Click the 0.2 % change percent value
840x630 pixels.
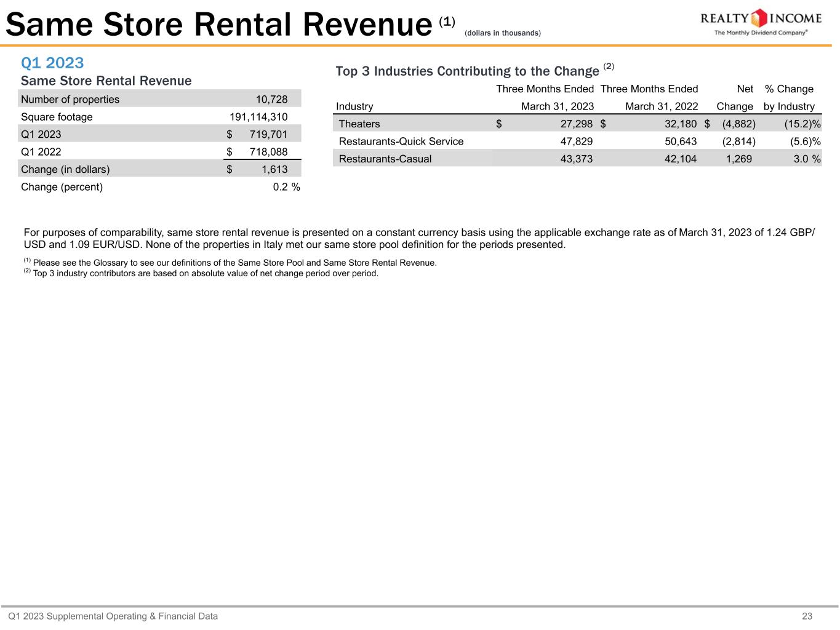(x=286, y=187)
